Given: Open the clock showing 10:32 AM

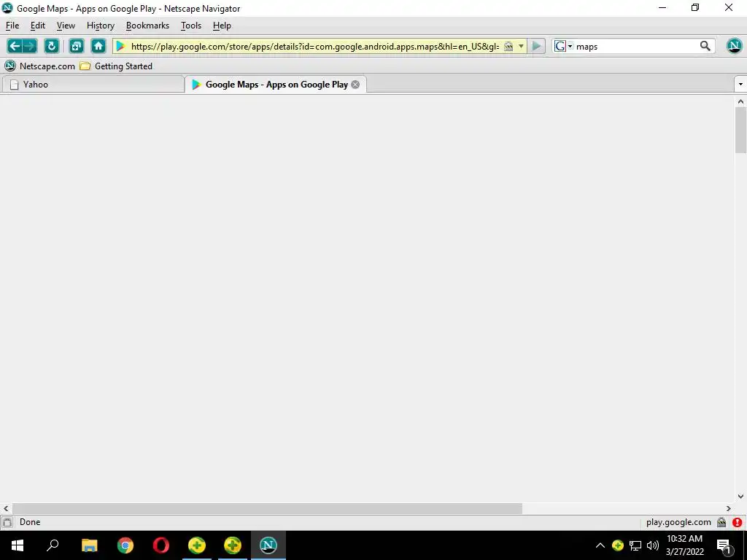Looking at the screenshot, I should pyautogui.click(x=684, y=545).
